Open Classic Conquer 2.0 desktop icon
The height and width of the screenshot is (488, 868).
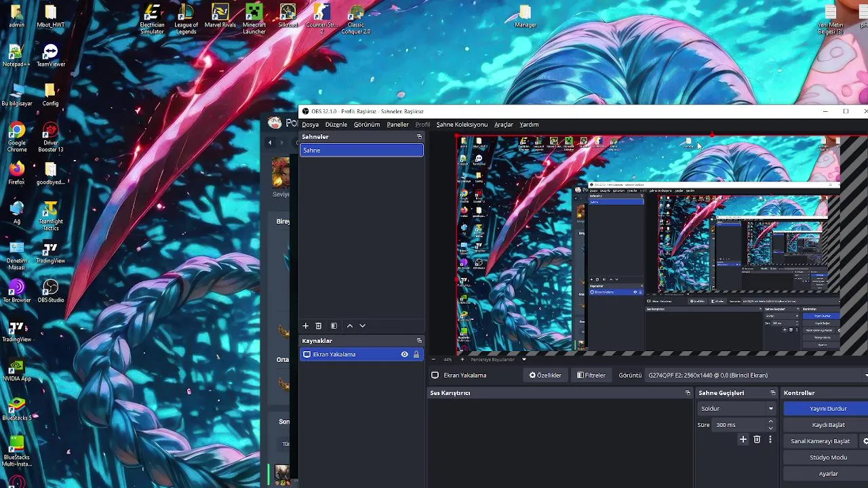(x=356, y=19)
